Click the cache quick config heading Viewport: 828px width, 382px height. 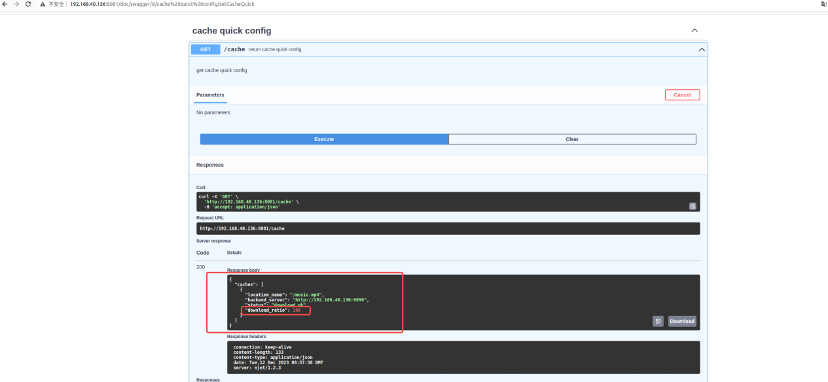pyautogui.click(x=232, y=31)
